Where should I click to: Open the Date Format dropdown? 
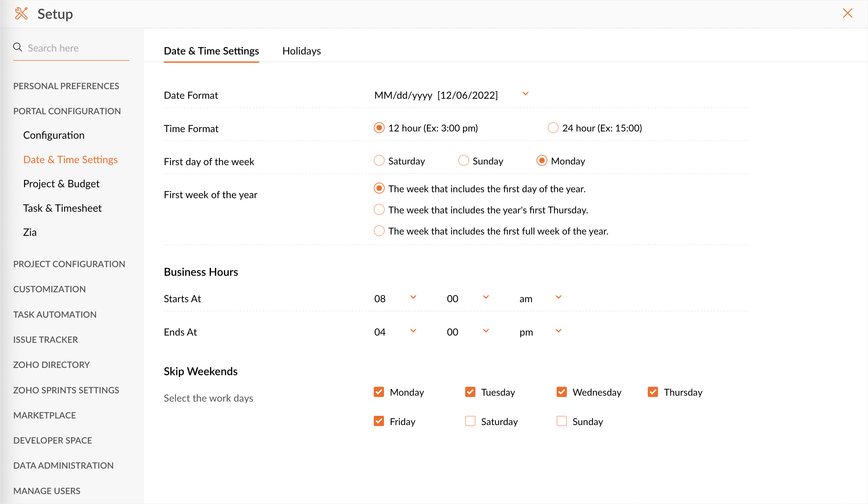(x=525, y=94)
